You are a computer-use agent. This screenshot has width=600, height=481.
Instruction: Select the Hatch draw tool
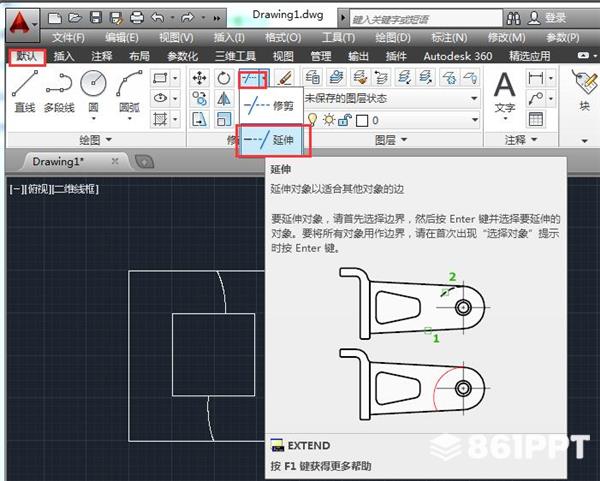pyautogui.click(x=160, y=119)
